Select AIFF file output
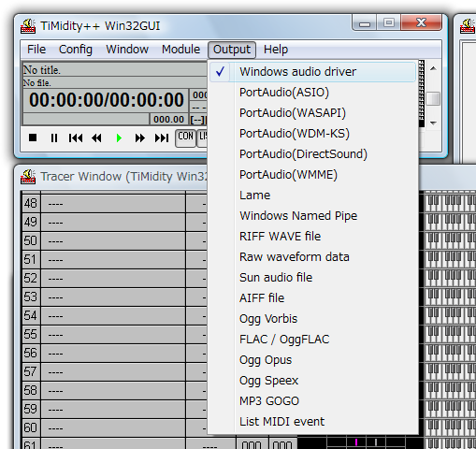The height and width of the screenshot is (449, 476). pos(312,298)
